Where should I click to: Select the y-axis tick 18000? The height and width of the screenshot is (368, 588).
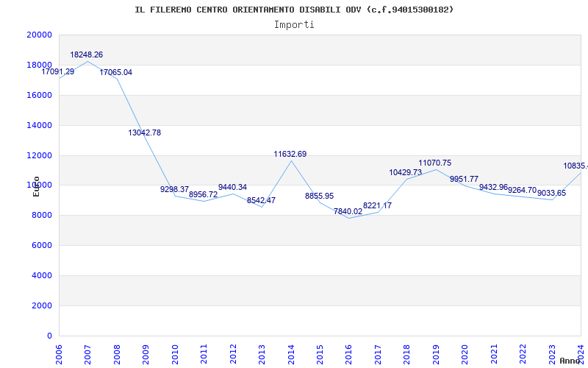[39, 65]
